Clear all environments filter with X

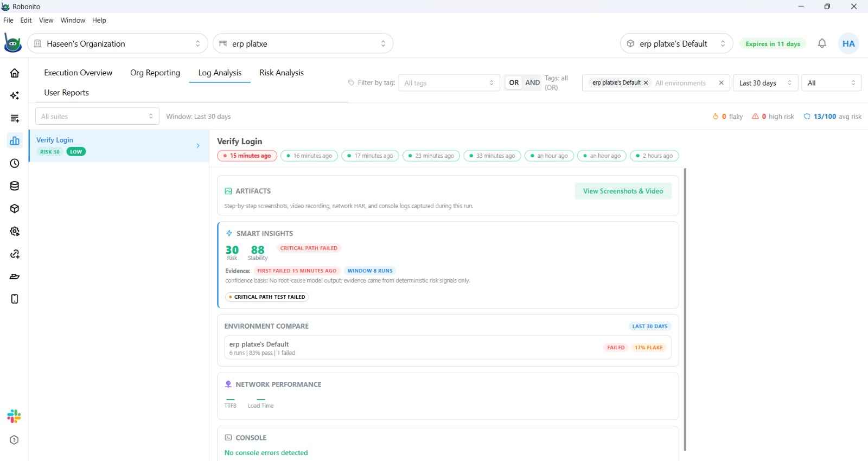coord(721,83)
